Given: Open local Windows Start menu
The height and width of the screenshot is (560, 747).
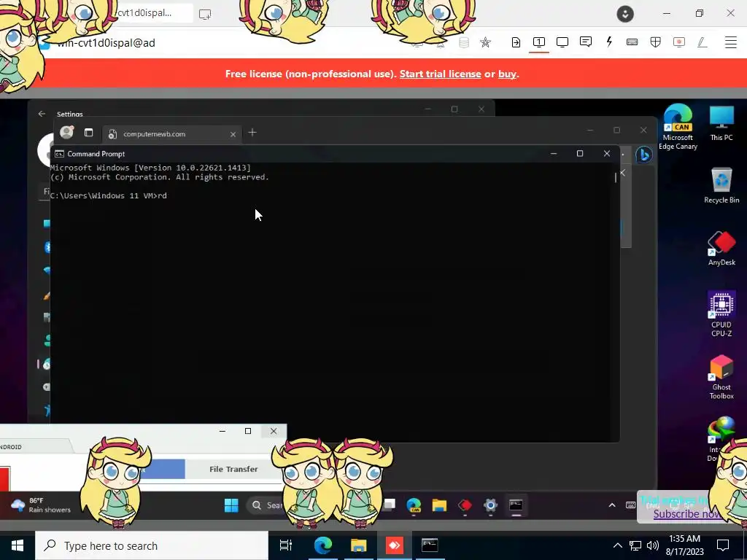Looking at the screenshot, I should coord(18,545).
